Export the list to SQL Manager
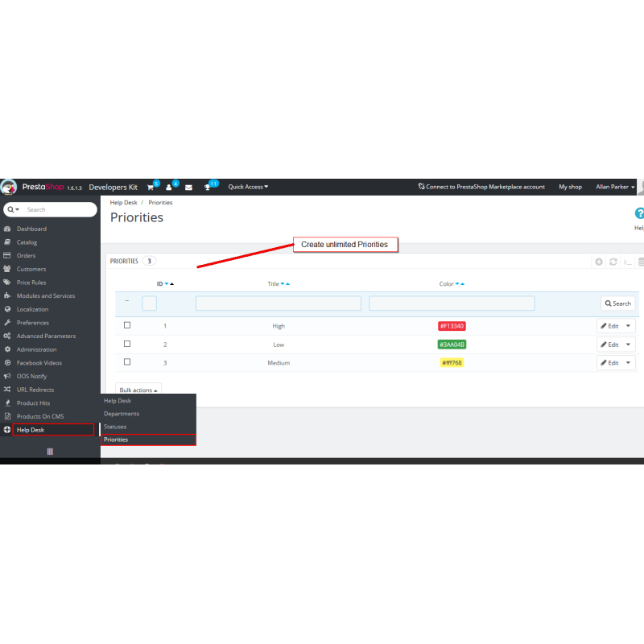Screen dimensions: 644x644 pos(627,262)
